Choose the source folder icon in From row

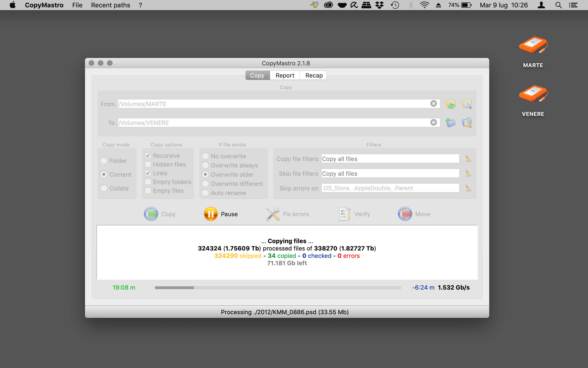[450, 104]
